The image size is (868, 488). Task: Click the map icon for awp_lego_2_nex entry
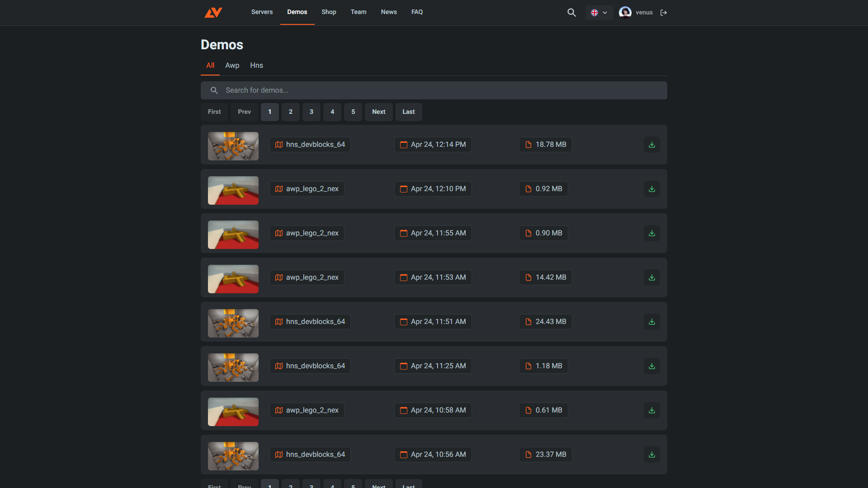coord(278,188)
